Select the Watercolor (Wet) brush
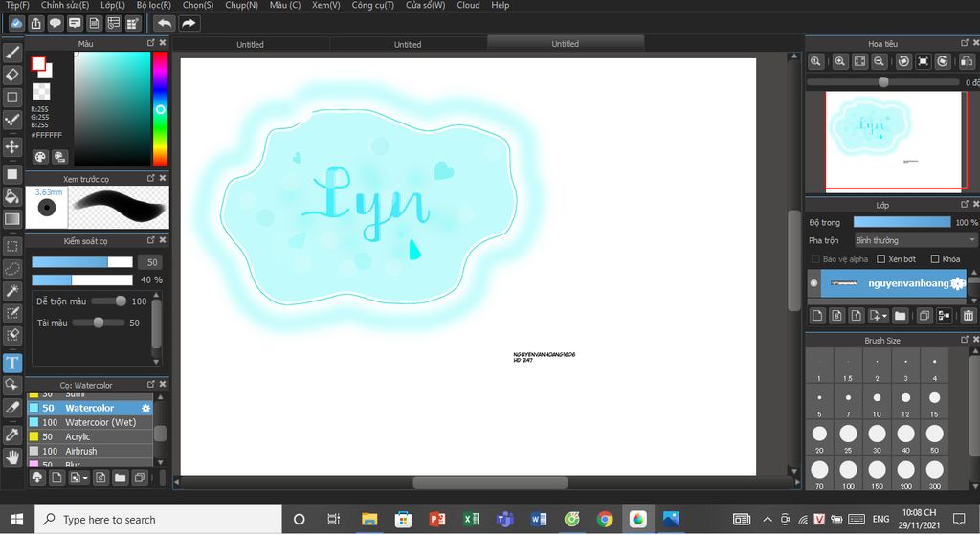The height and width of the screenshot is (535, 980). coord(90,422)
